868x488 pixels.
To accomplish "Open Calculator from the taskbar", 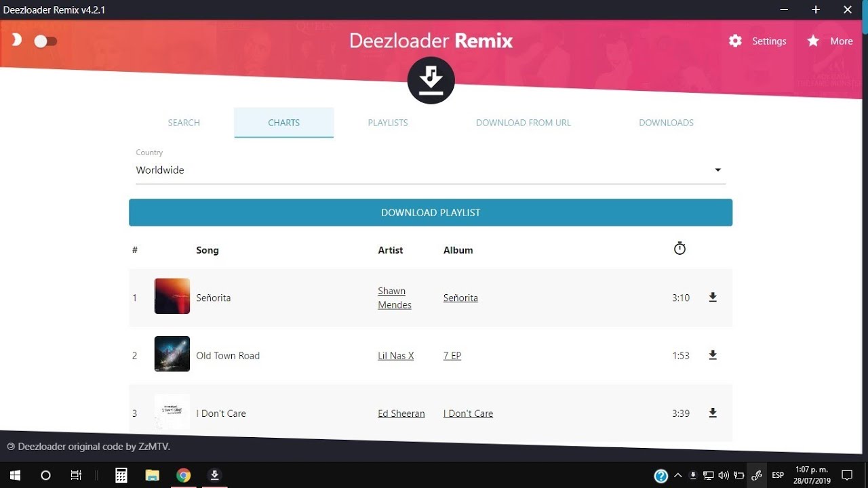I will click(121, 475).
